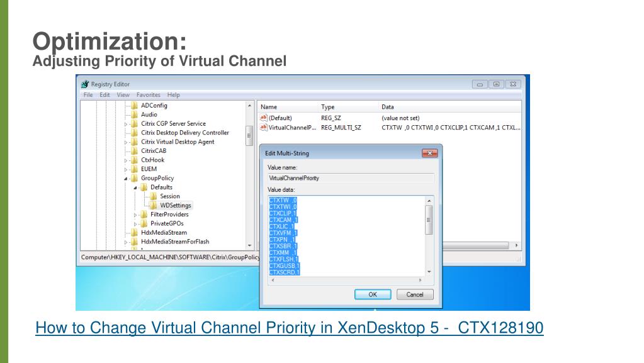The height and width of the screenshot is (363, 644).
Task: Close the Edit Multi-String dialog
Action: (429, 153)
